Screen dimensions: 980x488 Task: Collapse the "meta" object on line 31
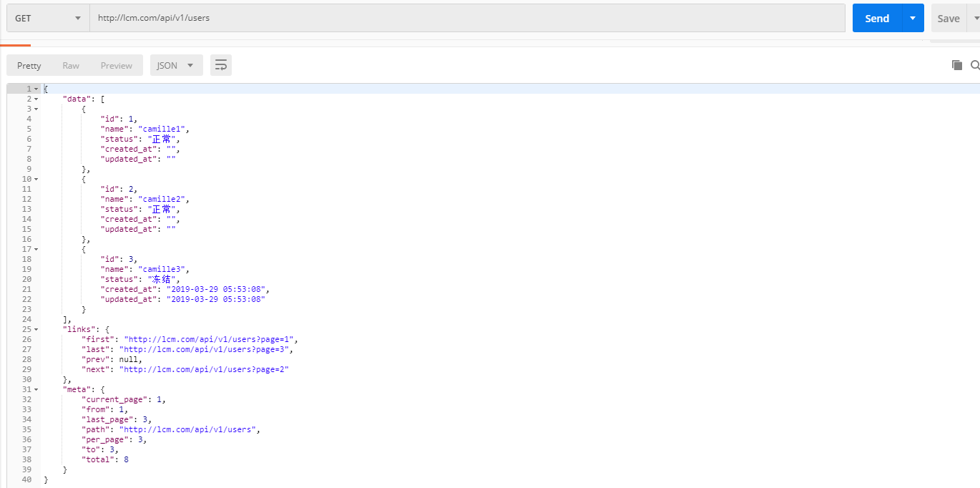36,389
